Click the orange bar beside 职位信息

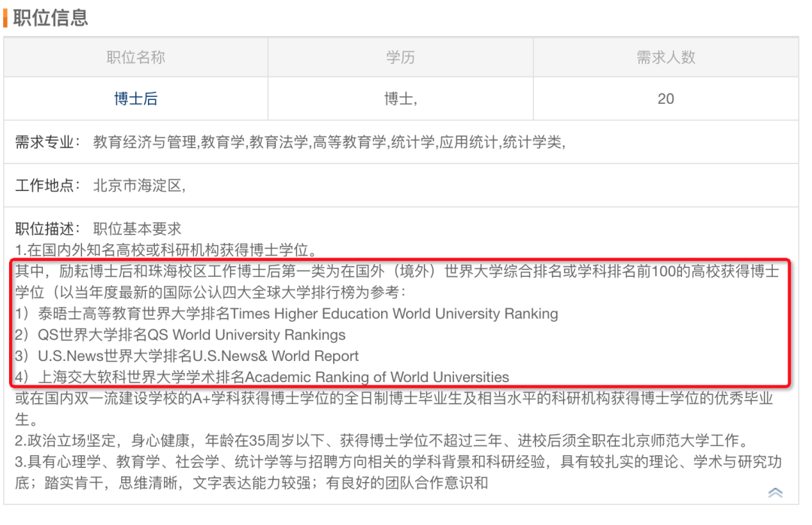click(6, 17)
